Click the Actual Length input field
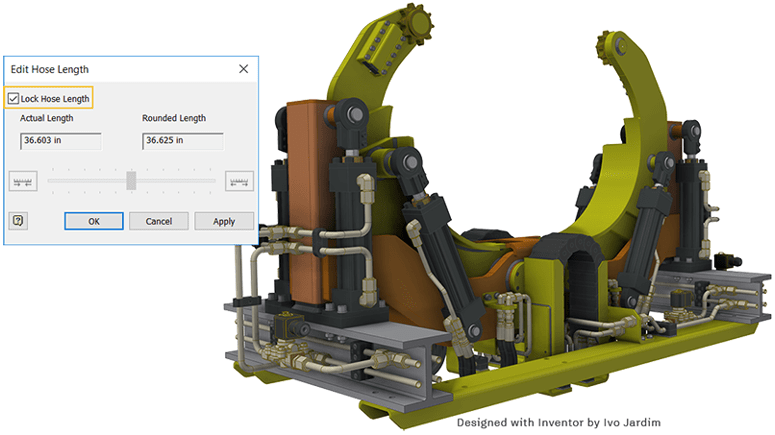Screen dimensions: 775x435 tap(61, 141)
